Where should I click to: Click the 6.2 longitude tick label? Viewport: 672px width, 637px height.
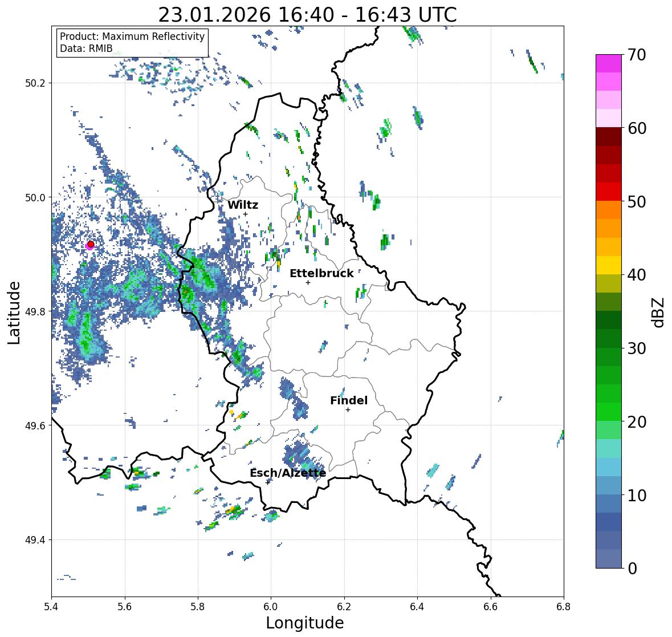point(344,607)
